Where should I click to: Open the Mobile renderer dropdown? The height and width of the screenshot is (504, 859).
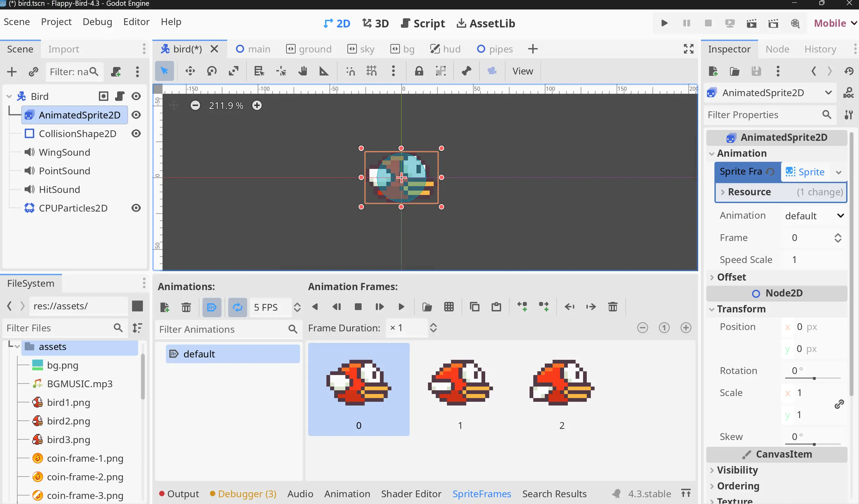[x=835, y=23]
